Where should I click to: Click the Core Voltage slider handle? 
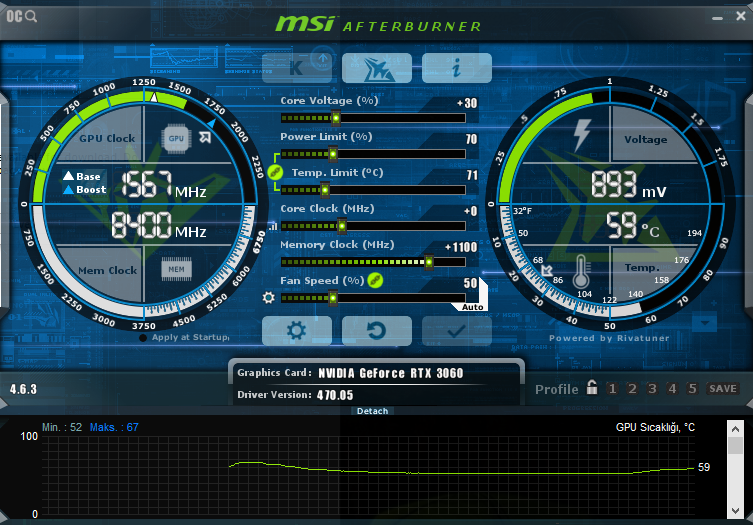click(336, 118)
